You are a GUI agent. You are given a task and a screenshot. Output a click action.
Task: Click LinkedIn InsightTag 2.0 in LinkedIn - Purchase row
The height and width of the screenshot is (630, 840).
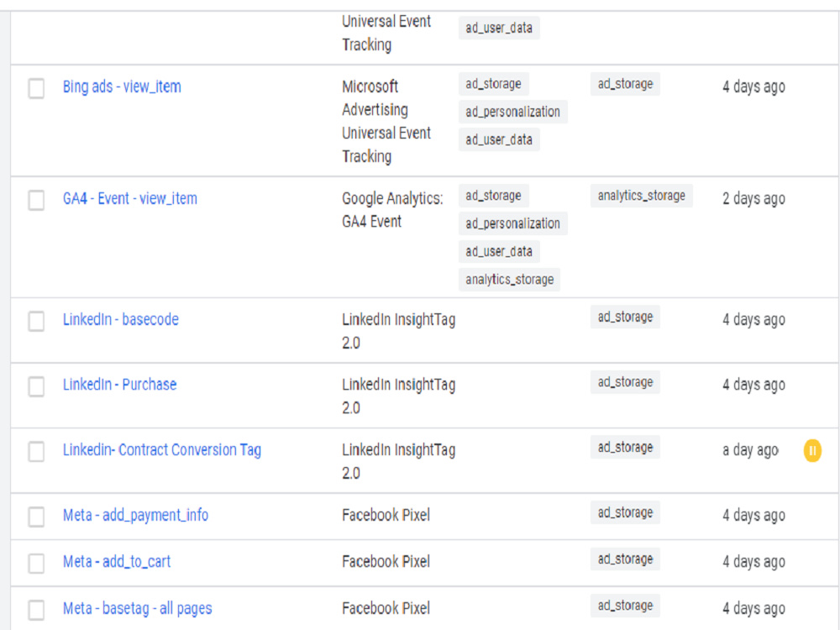[x=399, y=396]
